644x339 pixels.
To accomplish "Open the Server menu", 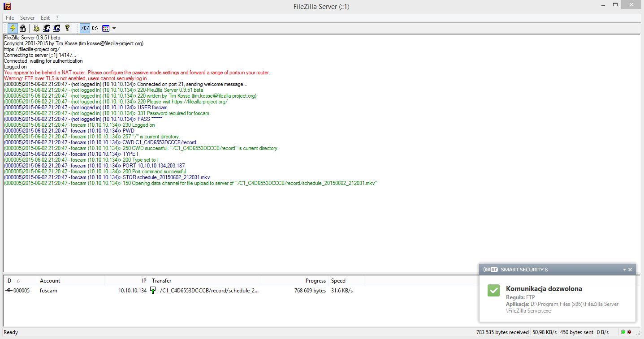I will pyautogui.click(x=27, y=18).
